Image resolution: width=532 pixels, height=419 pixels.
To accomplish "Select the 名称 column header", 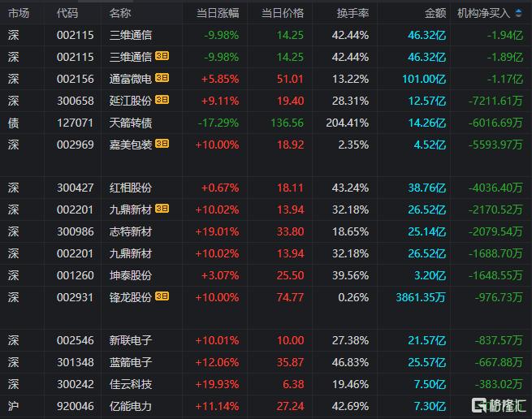I will (119, 13).
